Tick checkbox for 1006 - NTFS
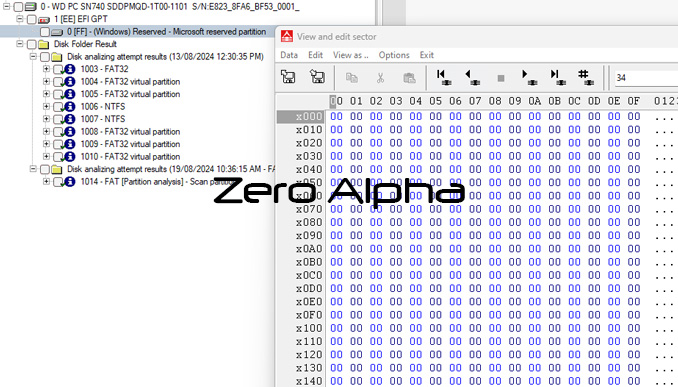This screenshot has height=387, width=678. tap(58, 106)
